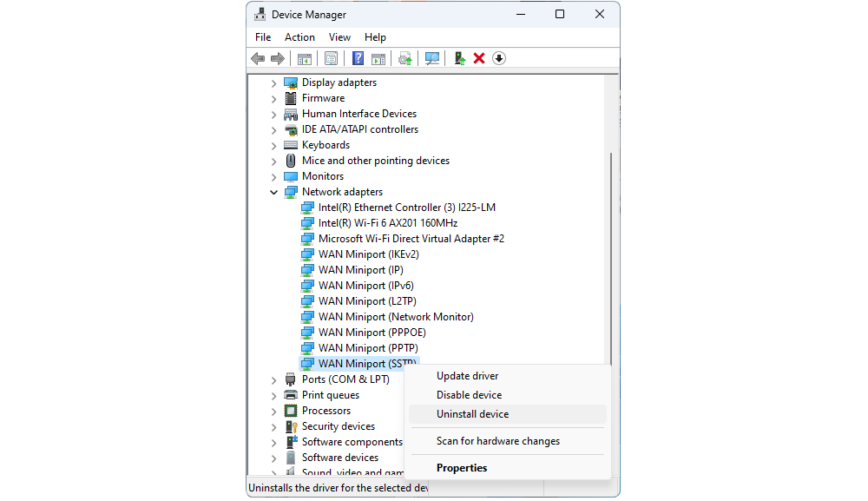Click the Security devices key icon
Screen dimensions: 868x501
click(x=291, y=426)
